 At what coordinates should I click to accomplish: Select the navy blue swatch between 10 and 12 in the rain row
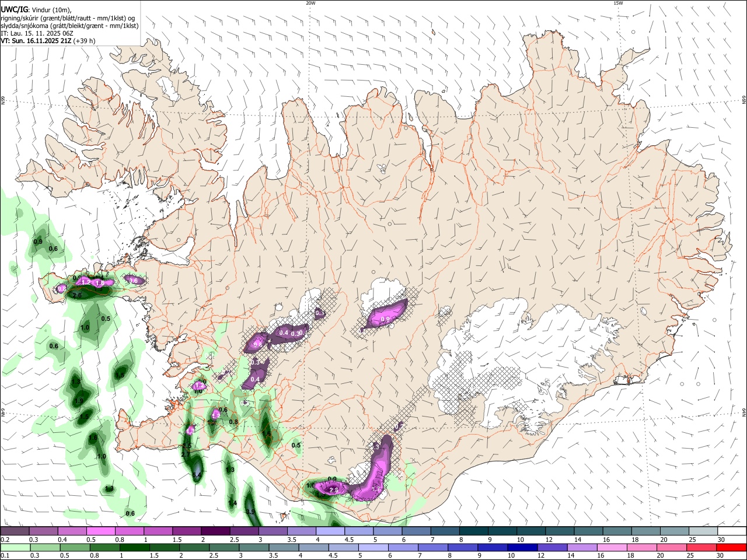point(523,548)
